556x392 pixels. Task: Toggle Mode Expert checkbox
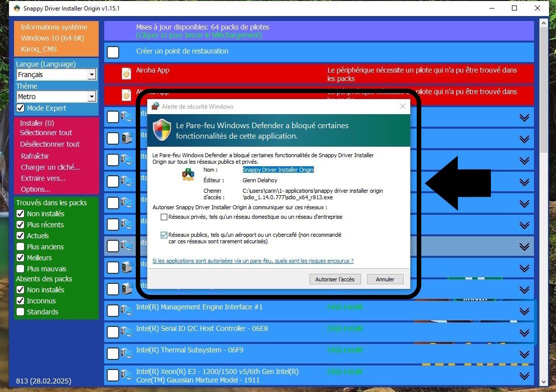click(x=20, y=108)
